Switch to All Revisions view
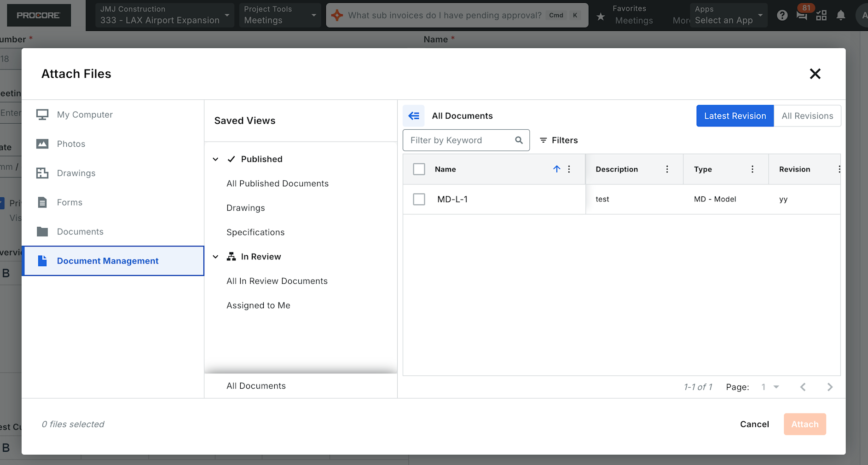This screenshot has width=868, height=465. pyautogui.click(x=807, y=116)
